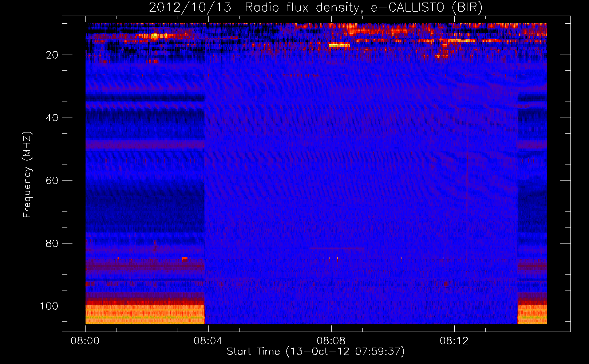Select the 'Frequency (MHZ)' axis label
Screen dimensions: 589x364
click(27, 175)
